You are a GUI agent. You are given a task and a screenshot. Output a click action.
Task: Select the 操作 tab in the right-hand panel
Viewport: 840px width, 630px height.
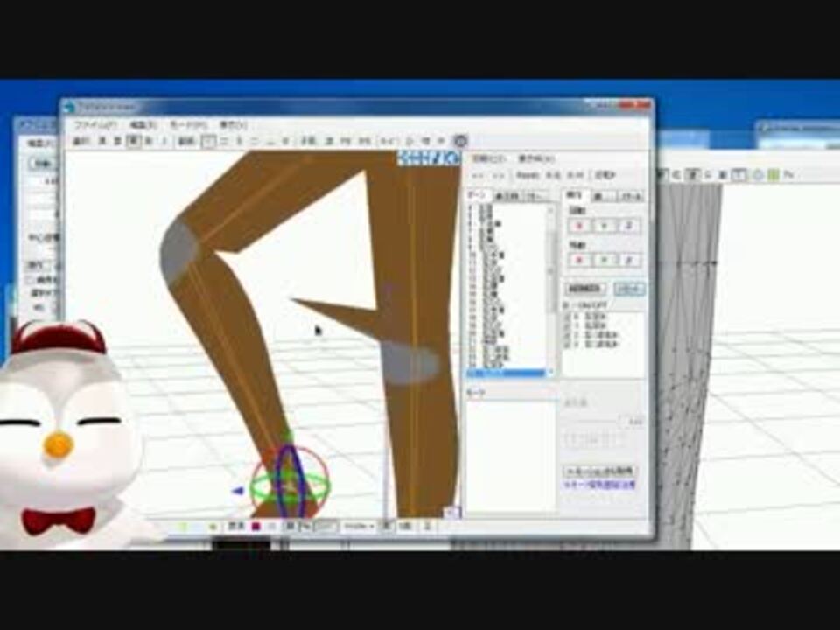574,195
